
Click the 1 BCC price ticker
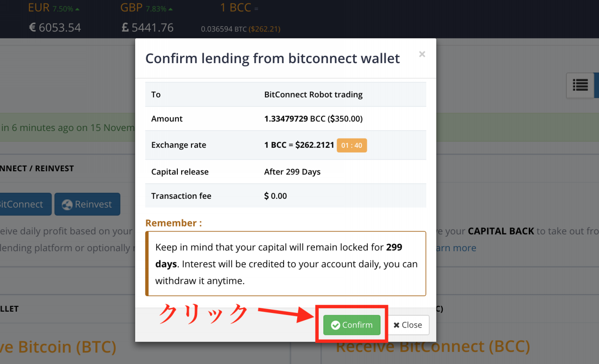241,18
